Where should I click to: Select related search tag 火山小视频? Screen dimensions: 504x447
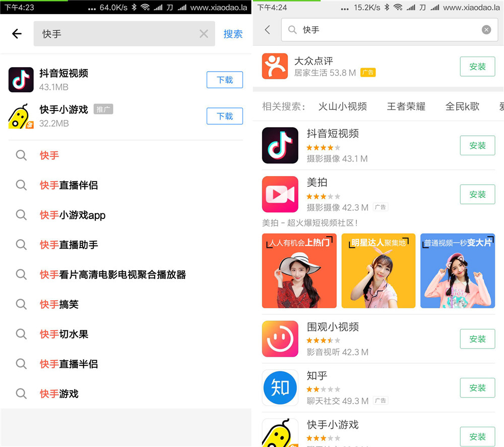343,106
